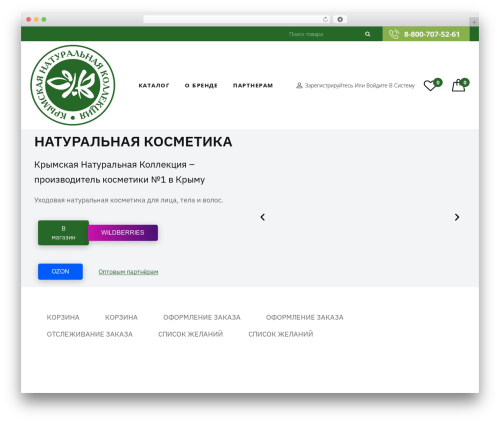500x423 pixels.
Task: Click the round green brand logo
Action: [73, 85]
